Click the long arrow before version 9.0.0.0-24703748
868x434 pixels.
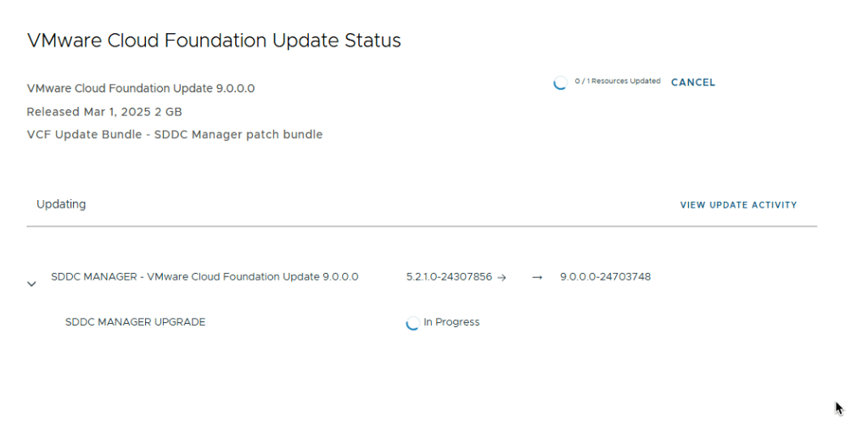point(537,277)
